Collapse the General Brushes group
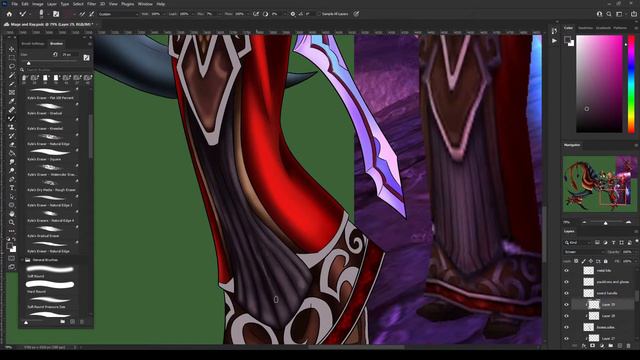Viewport: 640px width, 360px height. pyautogui.click(x=22, y=260)
